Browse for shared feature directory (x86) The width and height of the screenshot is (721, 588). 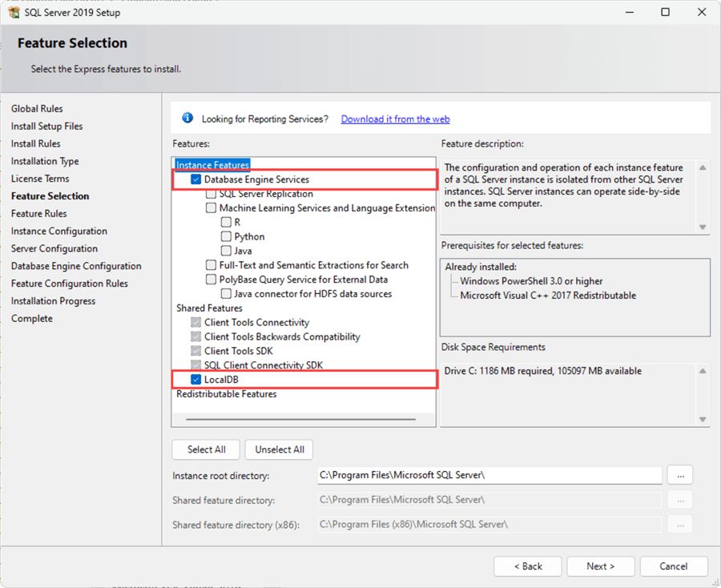[680, 525]
